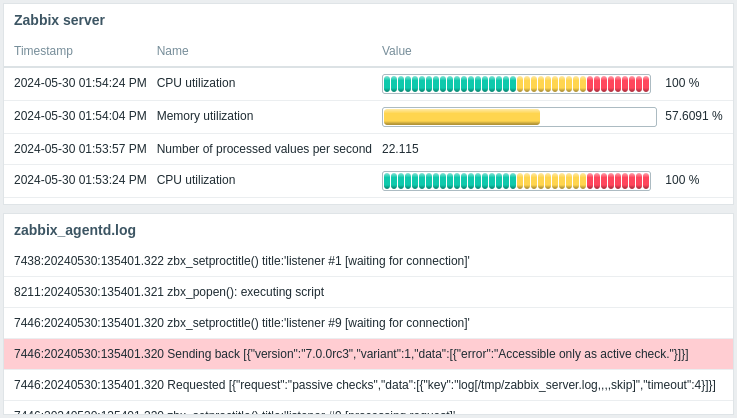Select timestamp 2024-05-30 01:53:24 PM
The image size is (737, 418).
(80, 180)
